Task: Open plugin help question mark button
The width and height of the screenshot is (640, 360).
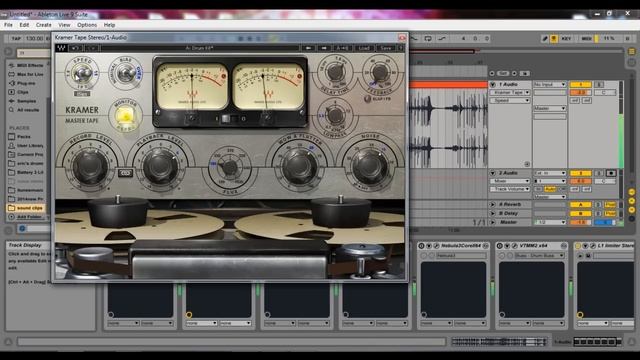Action: coord(400,48)
